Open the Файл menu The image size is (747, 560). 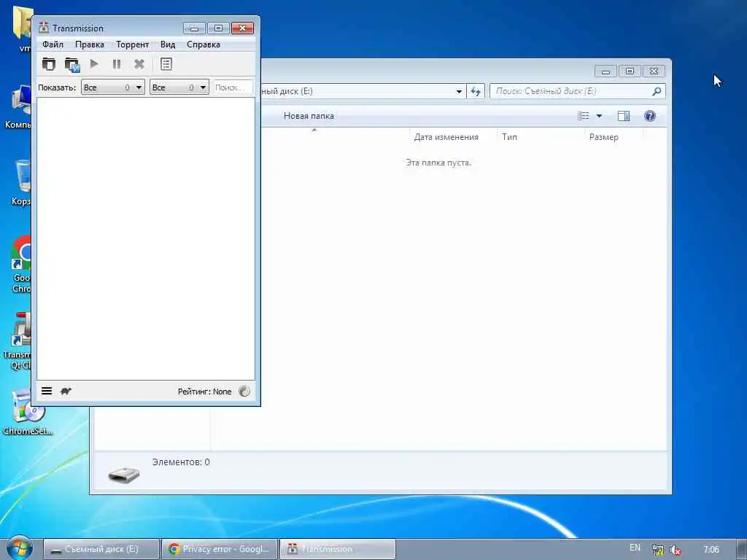tap(53, 44)
